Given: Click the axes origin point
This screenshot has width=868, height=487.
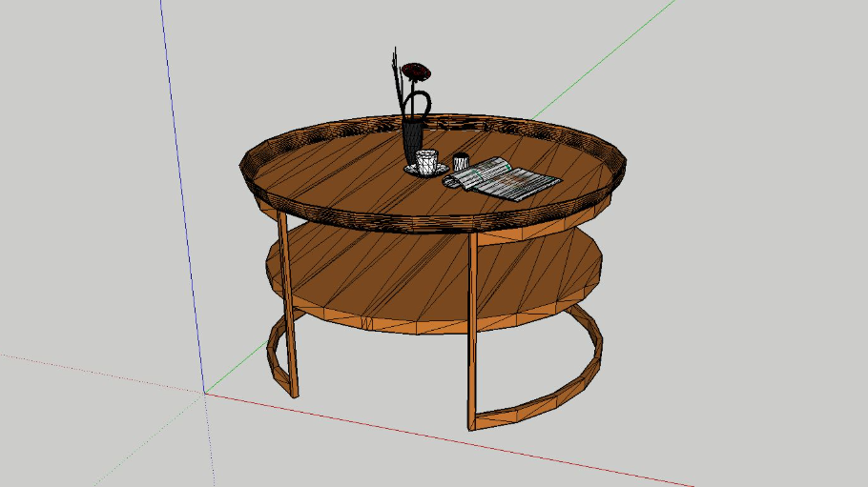Looking at the screenshot, I should [x=204, y=393].
